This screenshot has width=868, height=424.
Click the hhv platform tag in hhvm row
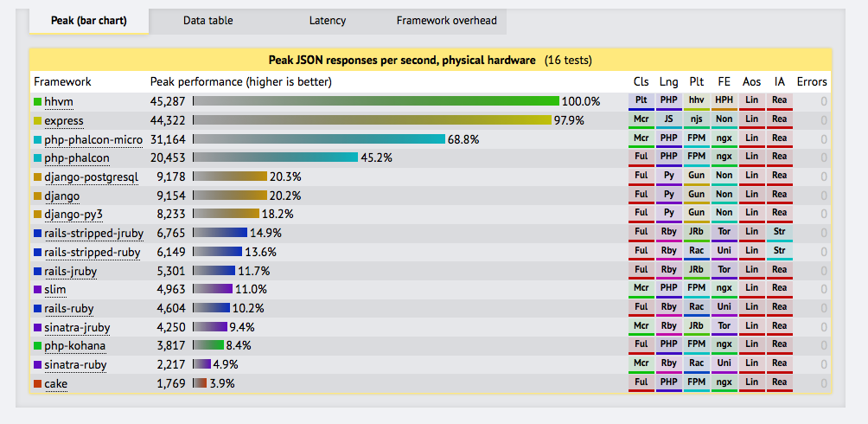tap(697, 101)
